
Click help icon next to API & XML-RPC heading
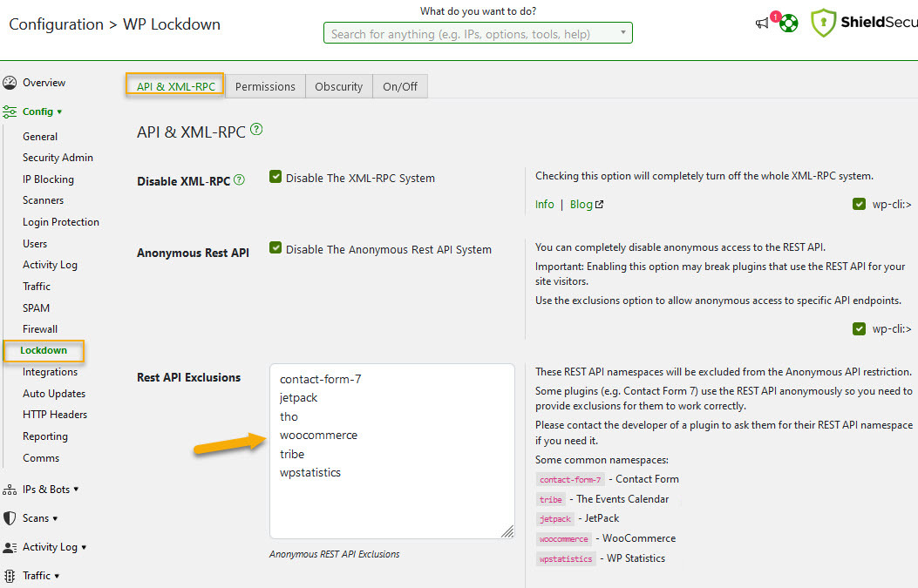pyautogui.click(x=256, y=130)
